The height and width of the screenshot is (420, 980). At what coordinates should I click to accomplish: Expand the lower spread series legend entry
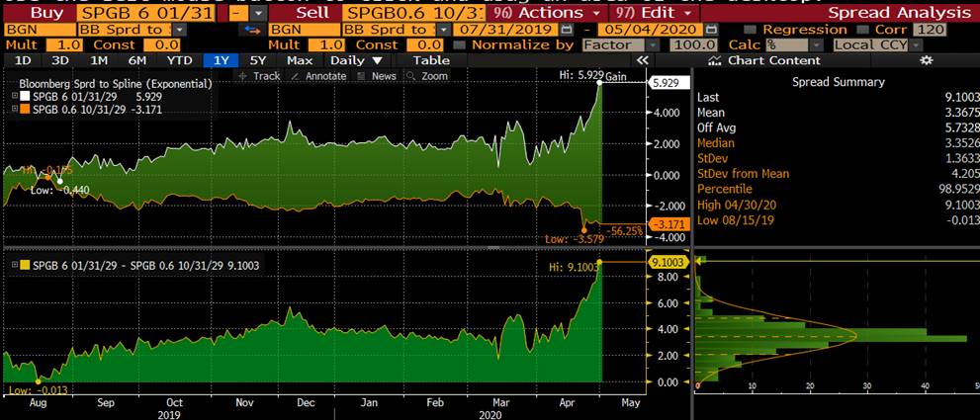(x=15, y=265)
